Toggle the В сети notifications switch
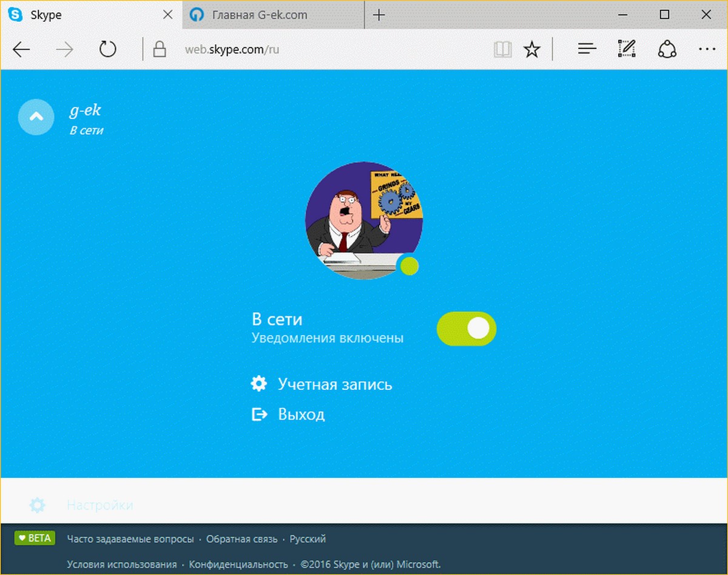728x575 pixels. [x=467, y=328]
